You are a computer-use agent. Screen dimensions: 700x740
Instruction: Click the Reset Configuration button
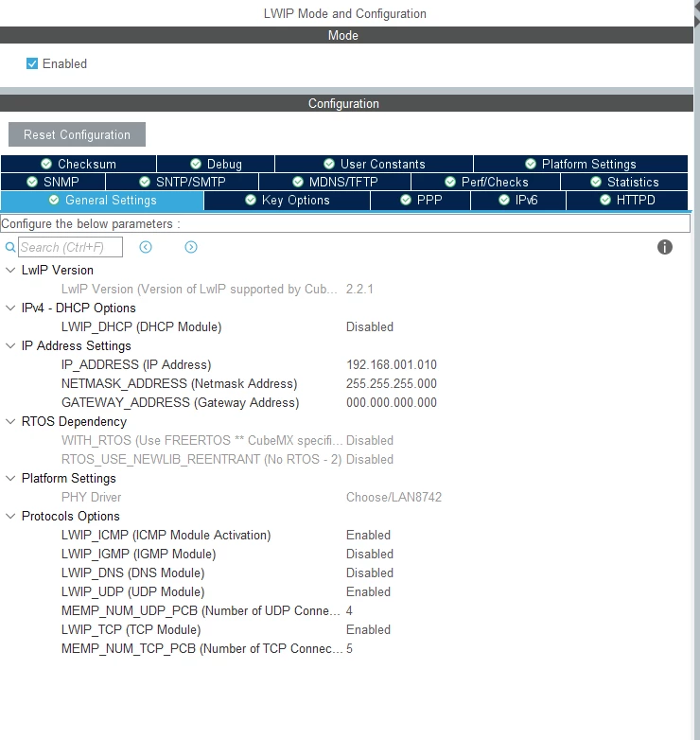pos(77,134)
